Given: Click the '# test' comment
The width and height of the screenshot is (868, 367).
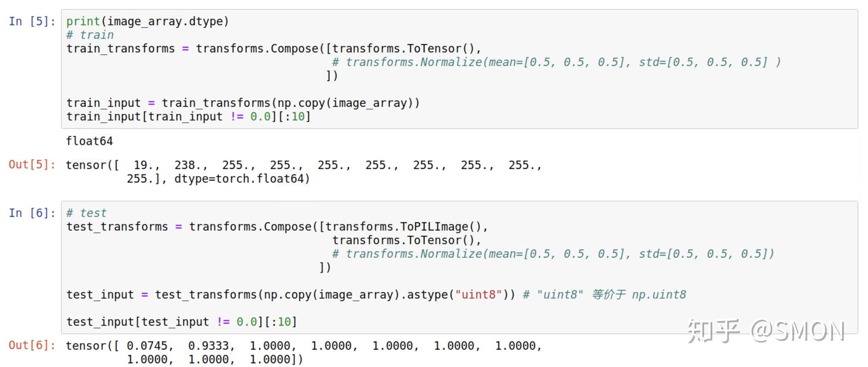Looking at the screenshot, I should (x=86, y=213).
